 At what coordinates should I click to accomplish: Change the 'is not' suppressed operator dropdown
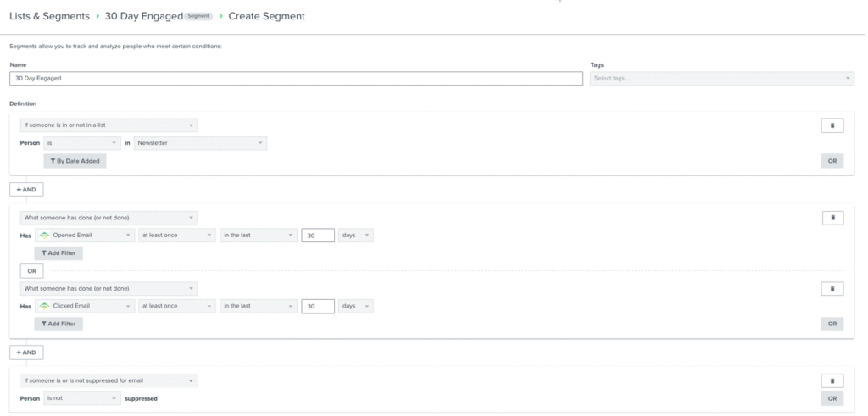[82, 398]
